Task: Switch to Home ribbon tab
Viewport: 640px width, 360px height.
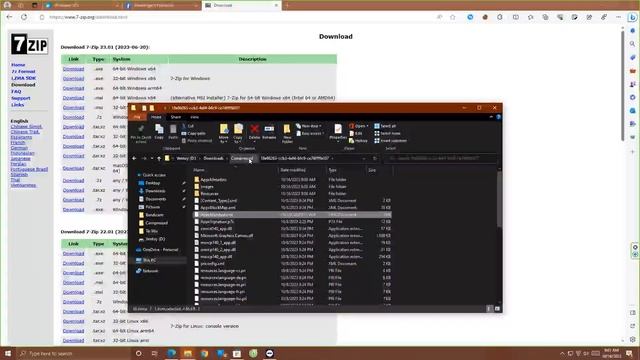Action: (x=156, y=117)
